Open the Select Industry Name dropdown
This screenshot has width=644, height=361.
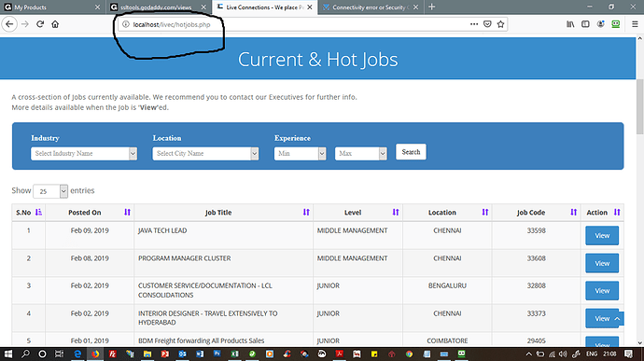point(84,154)
